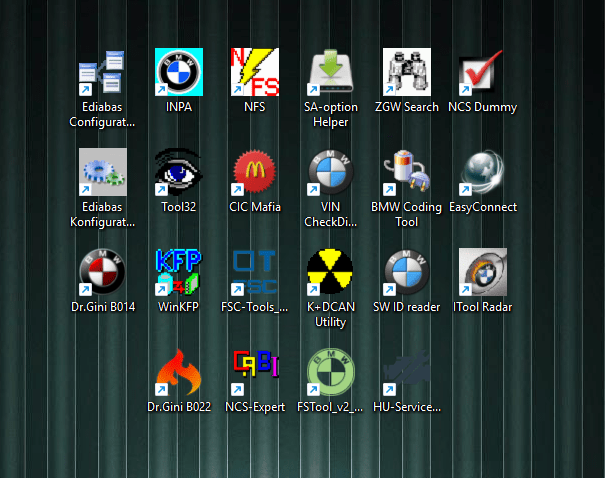
Task: Select the "NFS" label text
Action: (255, 107)
